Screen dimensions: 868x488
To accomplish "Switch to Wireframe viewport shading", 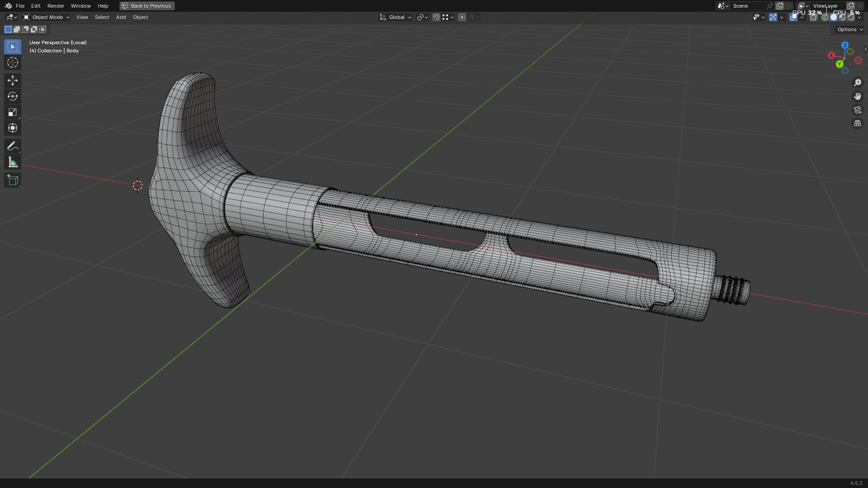I will pos(825,17).
